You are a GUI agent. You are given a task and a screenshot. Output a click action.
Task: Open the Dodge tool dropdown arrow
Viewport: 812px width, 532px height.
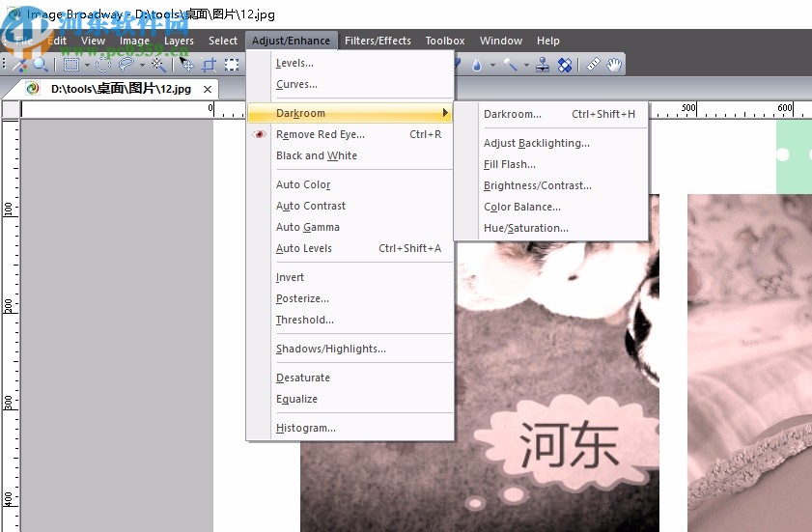(526, 65)
